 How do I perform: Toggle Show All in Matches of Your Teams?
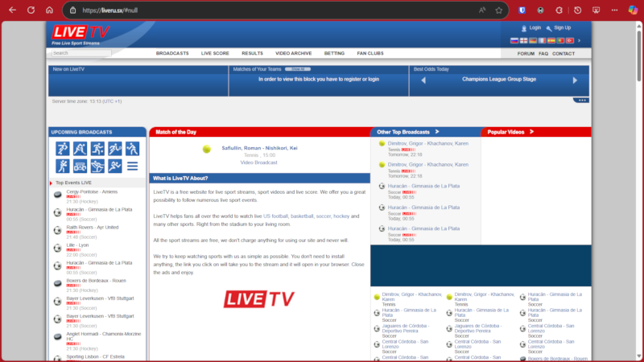(x=298, y=69)
